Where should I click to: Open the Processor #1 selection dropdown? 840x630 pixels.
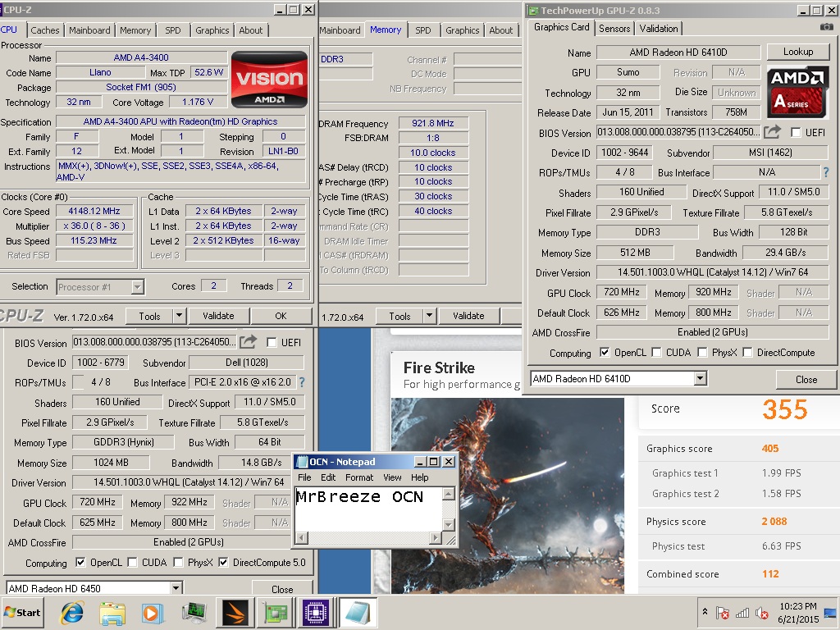pyautogui.click(x=138, y=287)
